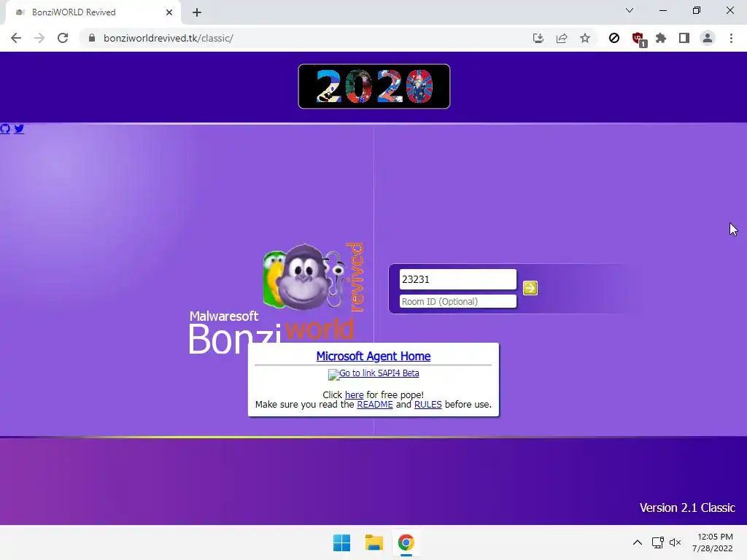747x560 pixels.
Task: Click the Bonzi Buddy logo image
Action: (x=302, y=277)
